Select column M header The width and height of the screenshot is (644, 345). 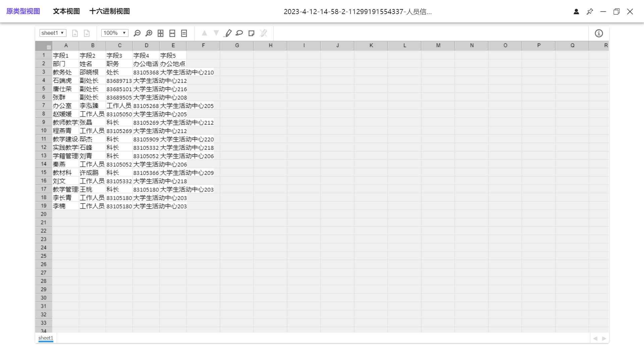[438, 46]
